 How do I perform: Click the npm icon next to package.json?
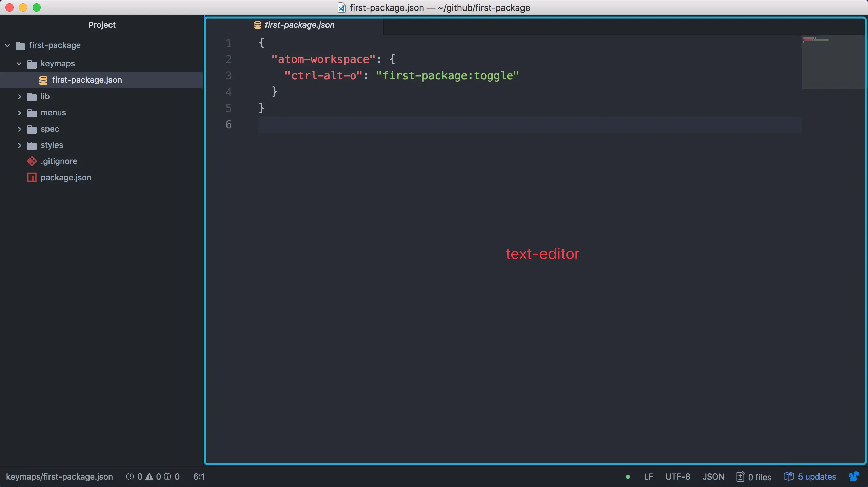(x=32, y=177)
